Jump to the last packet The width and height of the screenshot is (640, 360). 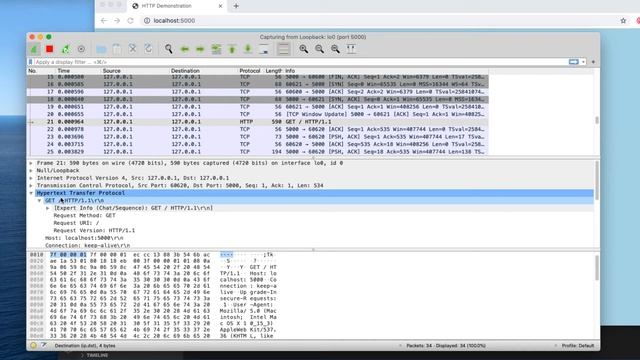(x=248, y=49)
